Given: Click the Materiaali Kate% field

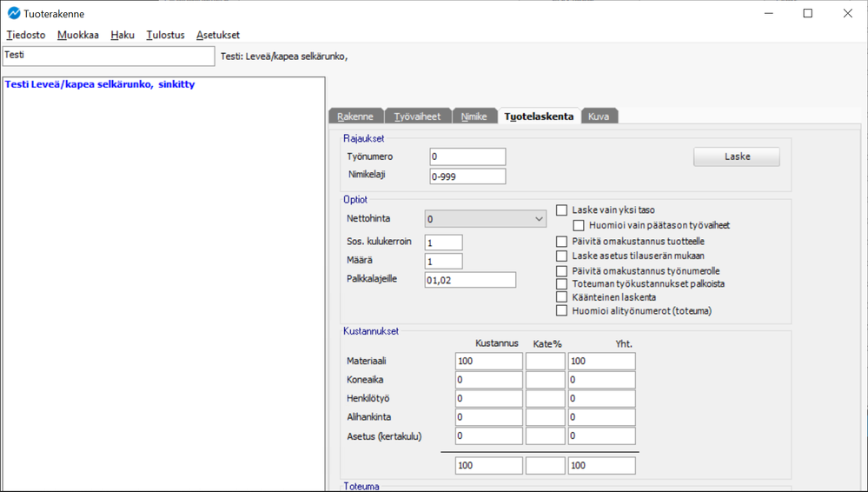Looking at the screenshot, I should click(546, 362).
